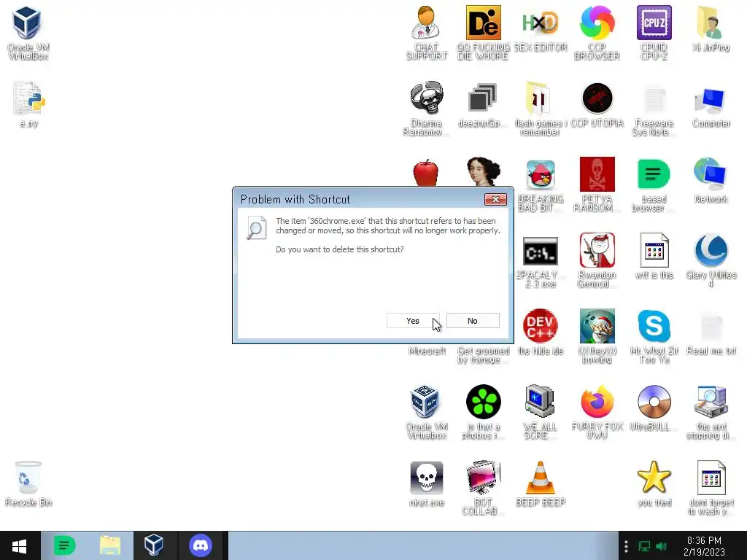Image resolution: width=747 pixels, height=560 pixels.
Task: Select the Rwandan Genocid icon
Action: click(597, 260)
